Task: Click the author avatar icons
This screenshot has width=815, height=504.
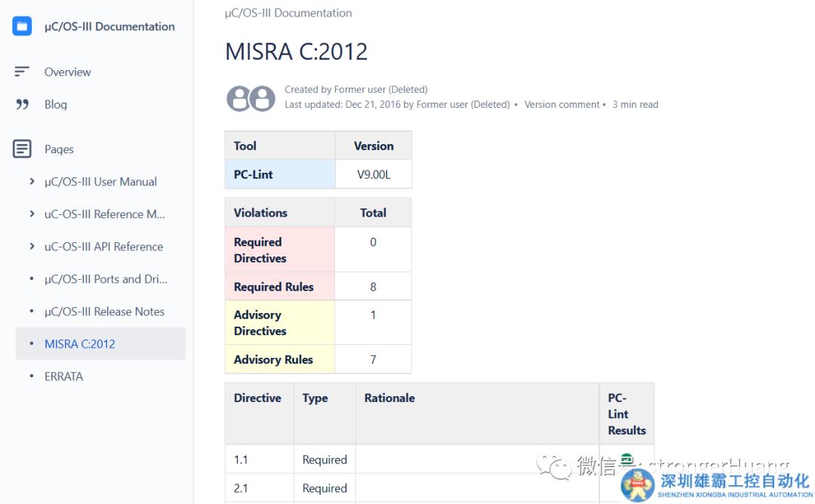Action: pyautogui.click(x=251, y=98)
